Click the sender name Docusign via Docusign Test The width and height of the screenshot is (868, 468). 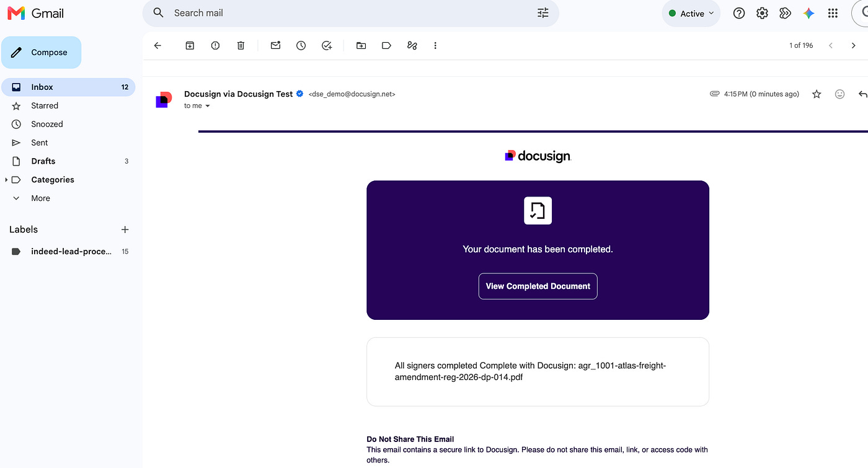click(238, 94)
